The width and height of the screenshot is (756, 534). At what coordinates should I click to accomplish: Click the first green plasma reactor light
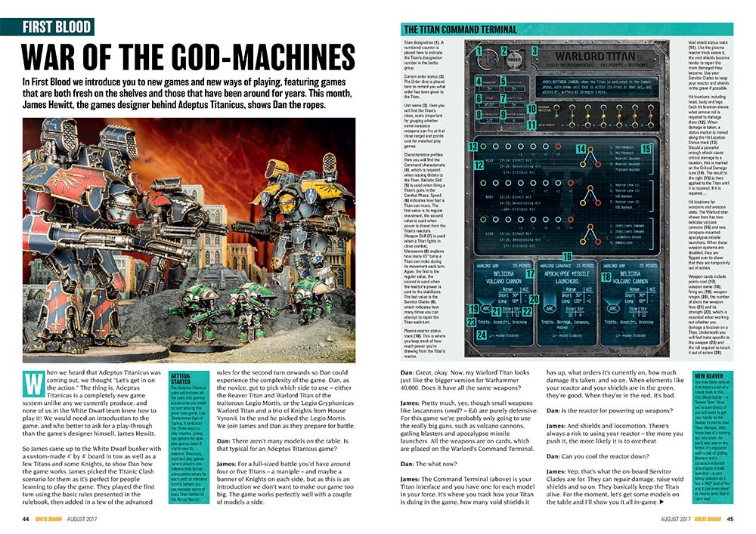pyautogui.click(x=557, y=116)
